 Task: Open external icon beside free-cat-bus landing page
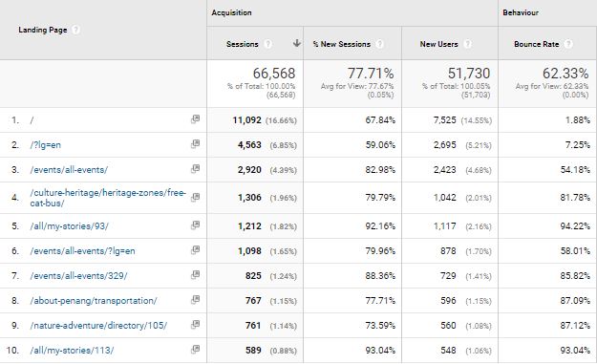(195, 197)
